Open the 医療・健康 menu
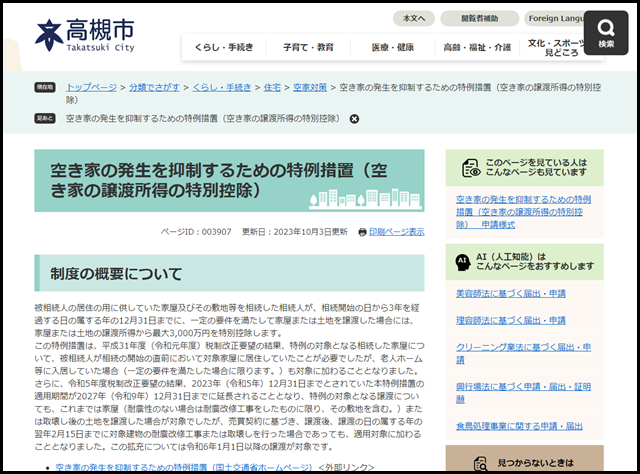 393,47
